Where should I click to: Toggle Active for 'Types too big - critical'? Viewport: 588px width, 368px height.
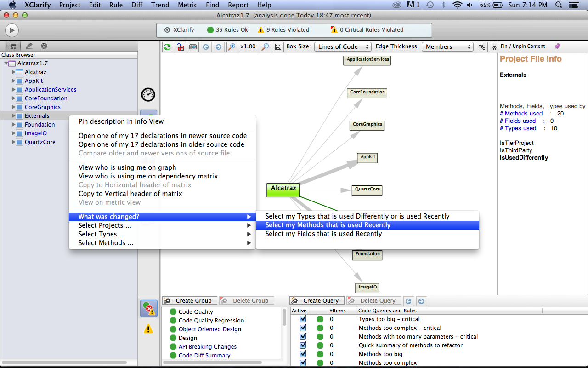[x=303, y=319]
